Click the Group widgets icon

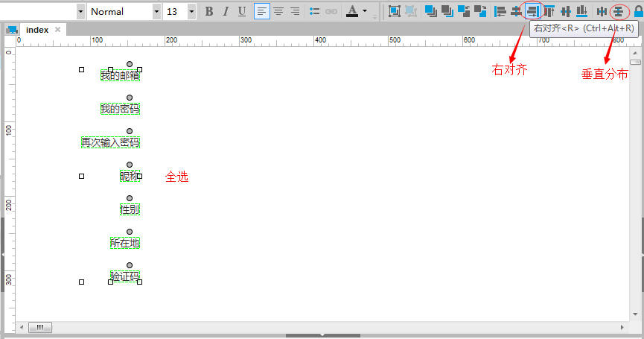(x=394, y=11)
